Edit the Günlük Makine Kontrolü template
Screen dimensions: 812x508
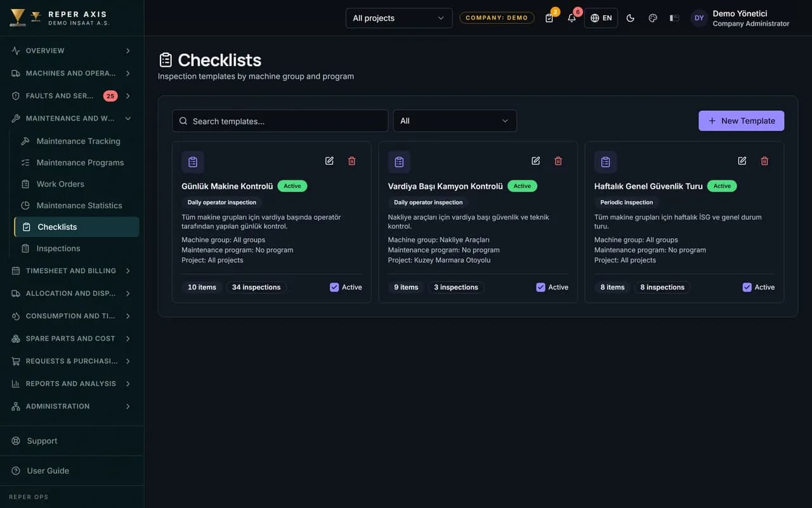[329, 161]
